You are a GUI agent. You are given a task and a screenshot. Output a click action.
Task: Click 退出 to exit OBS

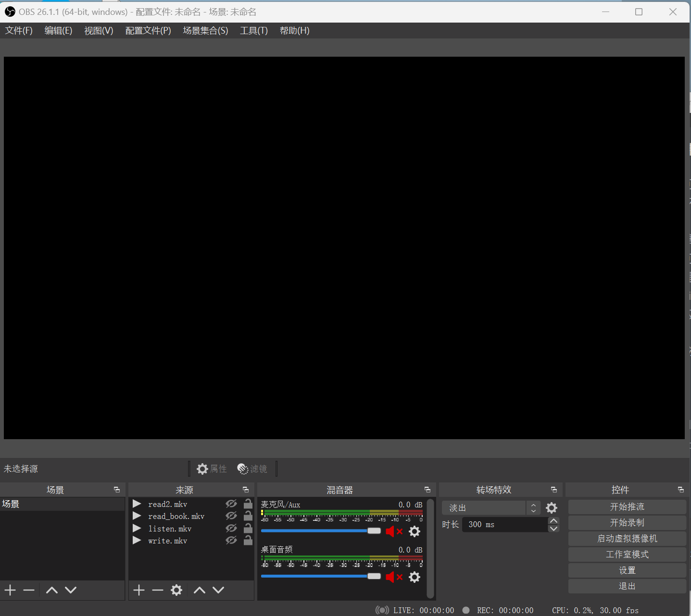coord(627,586)
